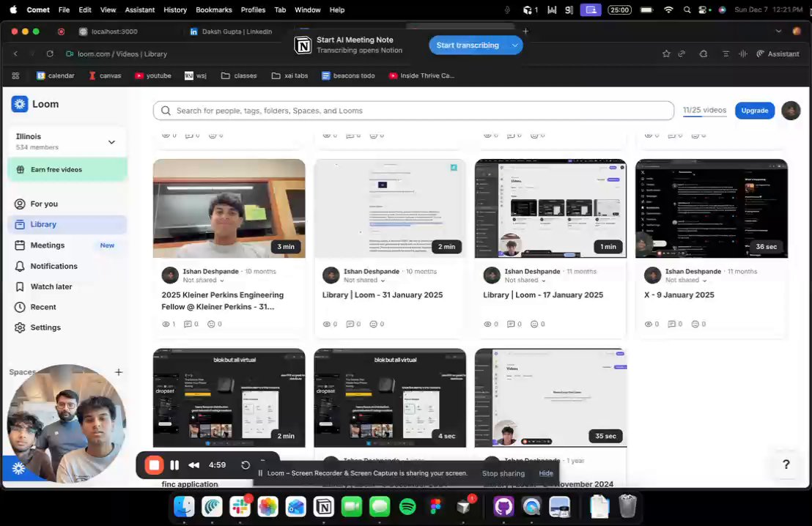Screen dimensions: 812x526
Task: Select Library in the sidebar
Action: click(x=67, y=224)
